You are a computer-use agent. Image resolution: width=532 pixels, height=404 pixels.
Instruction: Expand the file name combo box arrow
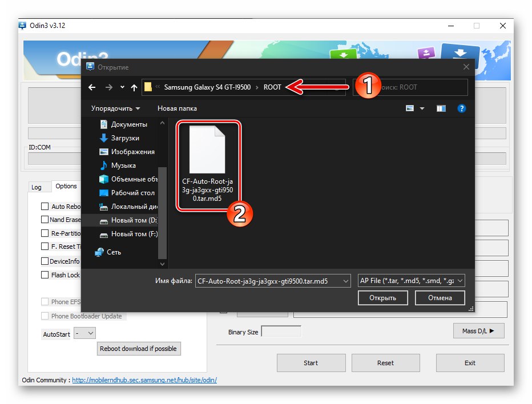coord(346,280)
